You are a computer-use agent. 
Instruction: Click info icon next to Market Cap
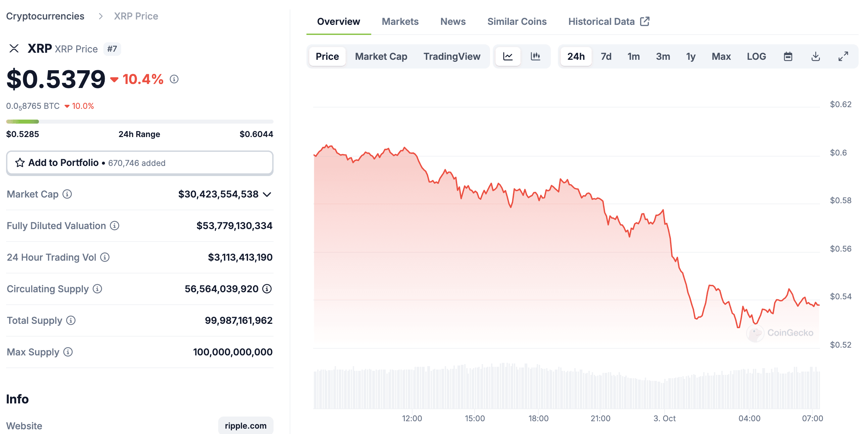pyautogui.click(x=67, y=194)
